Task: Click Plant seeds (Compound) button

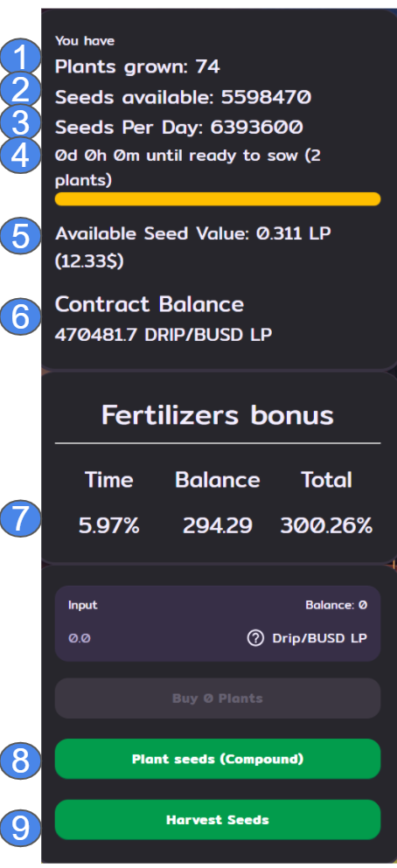Action: click(x=218, y=759)
